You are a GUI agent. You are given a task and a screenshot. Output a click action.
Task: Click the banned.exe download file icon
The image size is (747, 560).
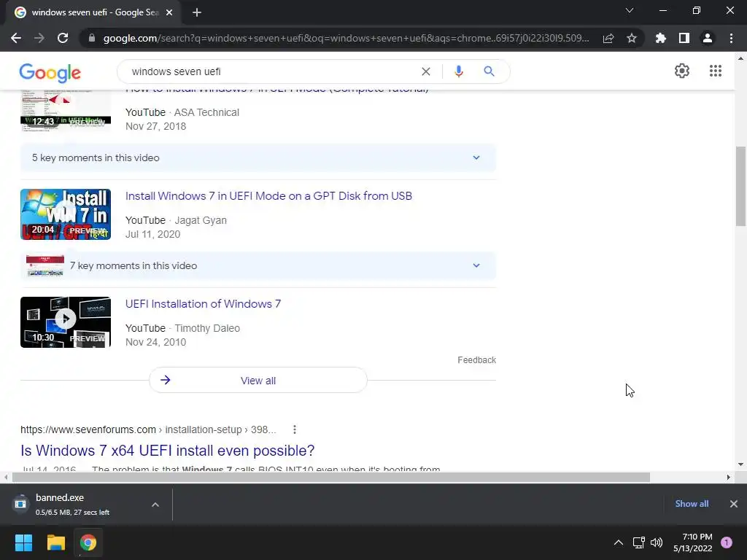click(20, 504)
